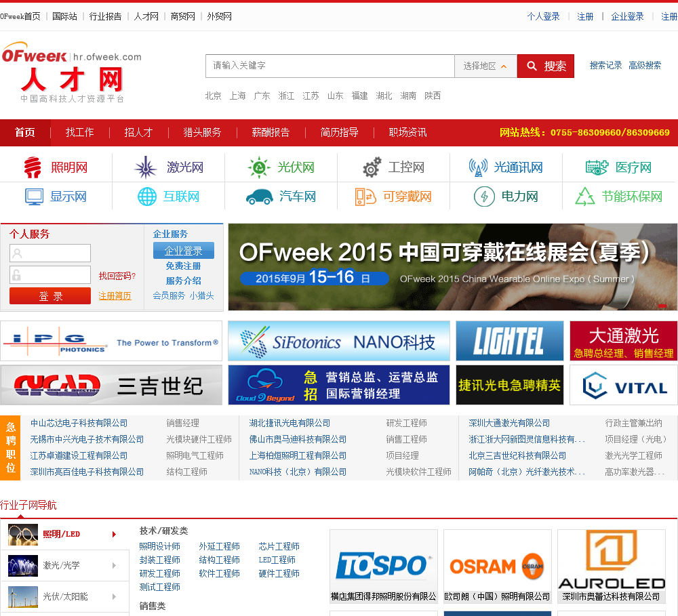Click the 找回密码? link
This screenshot has height=616, width=678.
[117, 276]
